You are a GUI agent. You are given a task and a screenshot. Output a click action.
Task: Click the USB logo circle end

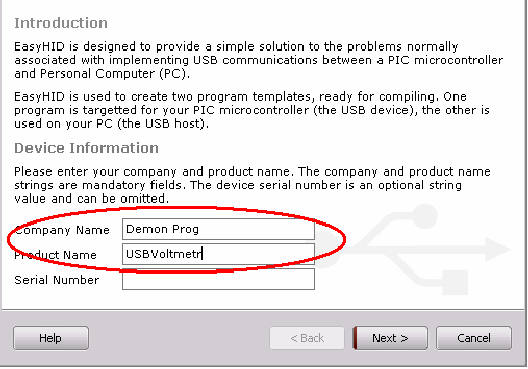click(x=425, y=216)
